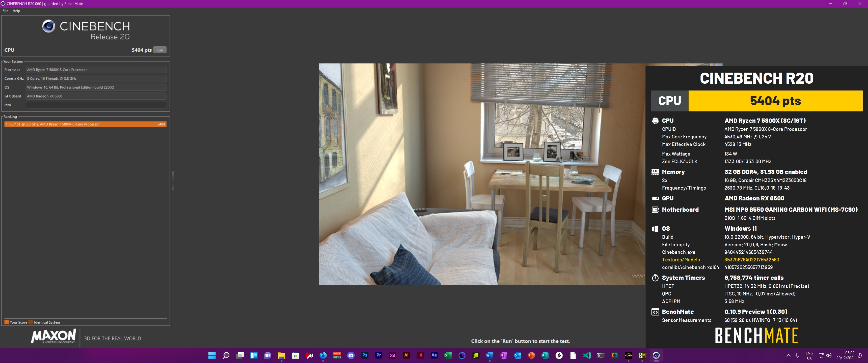This screenshot has width=868, height=363.
Task: Open Word from the taskbar
Action: click(x=490, y=355)
